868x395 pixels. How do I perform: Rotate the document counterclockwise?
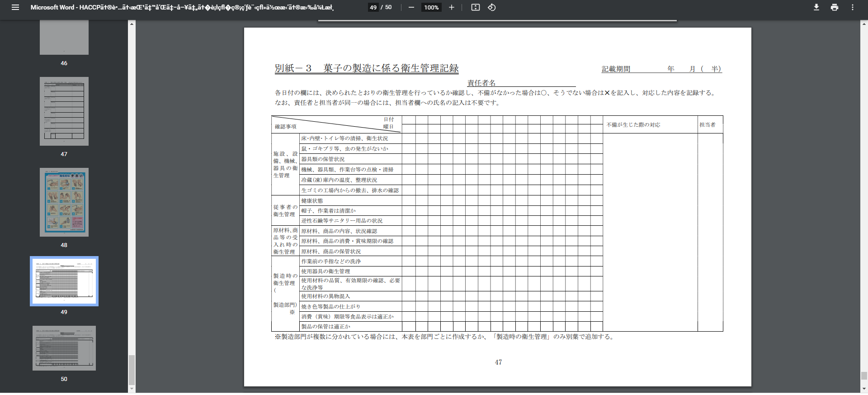tap(492, 7)
